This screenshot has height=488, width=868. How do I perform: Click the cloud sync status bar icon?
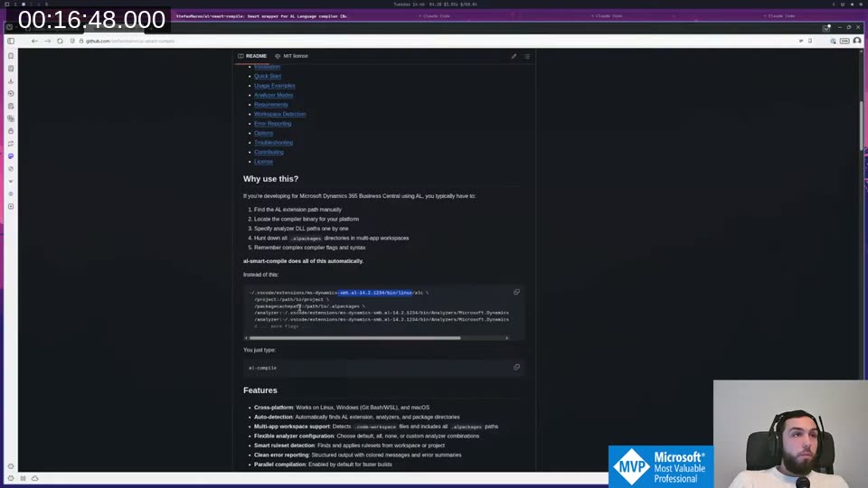point(35,478)
